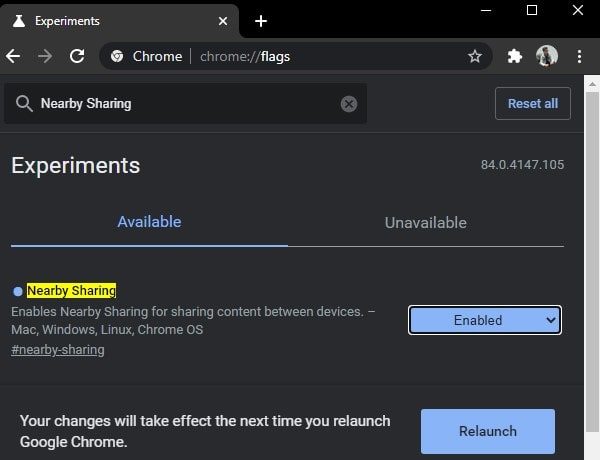Select the Experiments browser tab
The height and width of the screenshot is (460, 600).
(119, 21)
